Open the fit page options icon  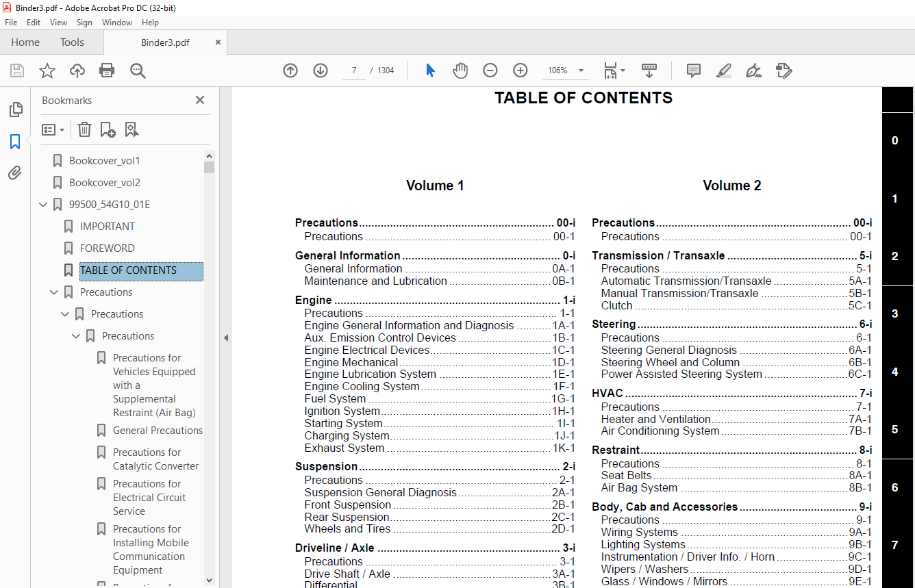pos(614,71)
